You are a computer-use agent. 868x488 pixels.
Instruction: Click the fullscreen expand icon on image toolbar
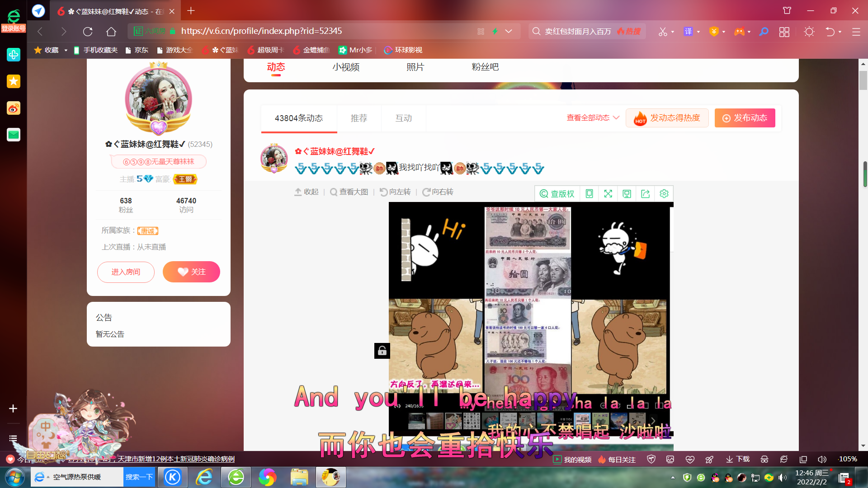pyautogui.click(x=608, y=194)
